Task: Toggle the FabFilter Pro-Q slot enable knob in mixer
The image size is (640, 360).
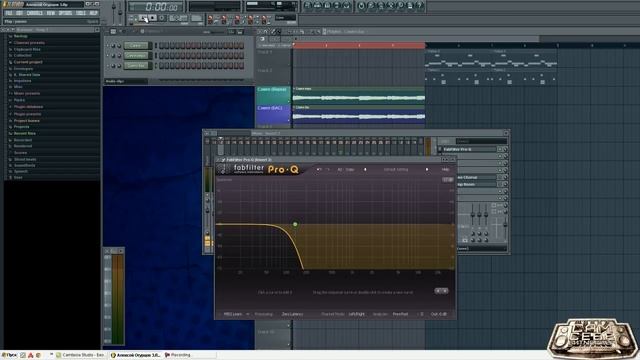Action: pyautogui.click(x=505, y=150)
